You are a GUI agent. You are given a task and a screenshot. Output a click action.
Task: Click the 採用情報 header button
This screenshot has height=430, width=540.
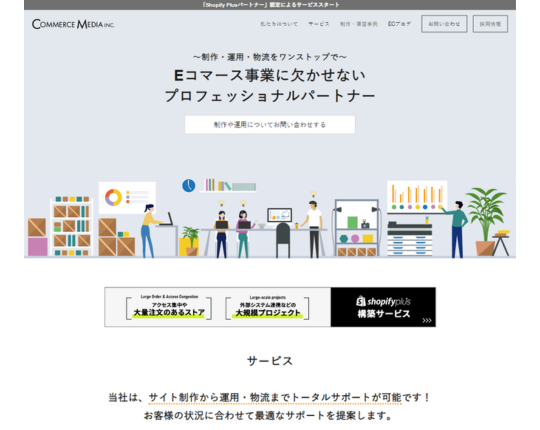490,24
